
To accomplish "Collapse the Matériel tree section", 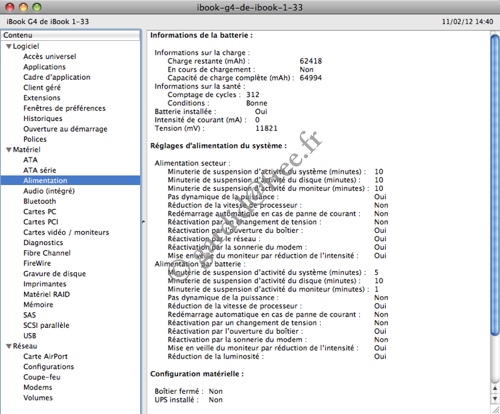I will pos(9,150).
